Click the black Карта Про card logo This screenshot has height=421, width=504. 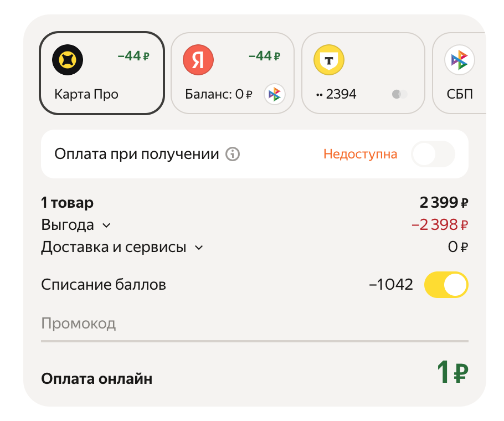tap(68, 59)
